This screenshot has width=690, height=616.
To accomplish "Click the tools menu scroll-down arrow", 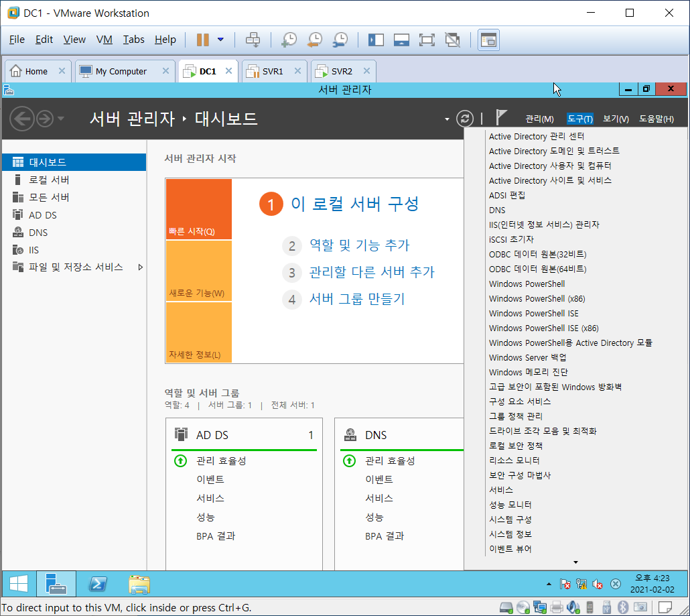I will point(575,562).
